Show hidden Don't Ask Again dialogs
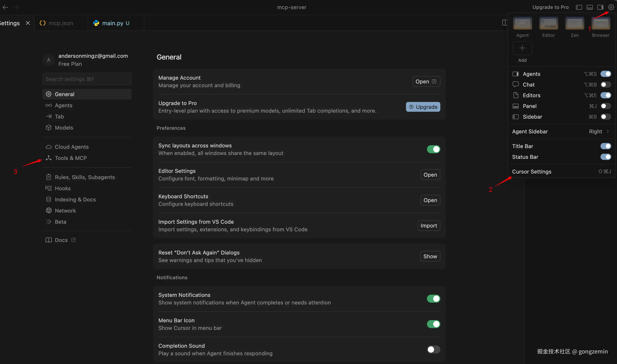Image resolution: width=617 pixels, height=364 pixels. pos(430,256)
